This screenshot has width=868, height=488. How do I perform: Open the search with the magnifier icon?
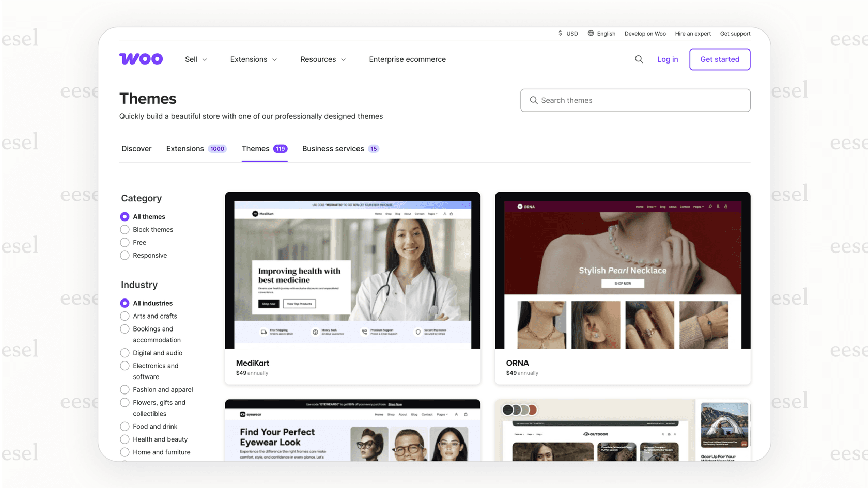pyautogui.click(x=639, y=59)
